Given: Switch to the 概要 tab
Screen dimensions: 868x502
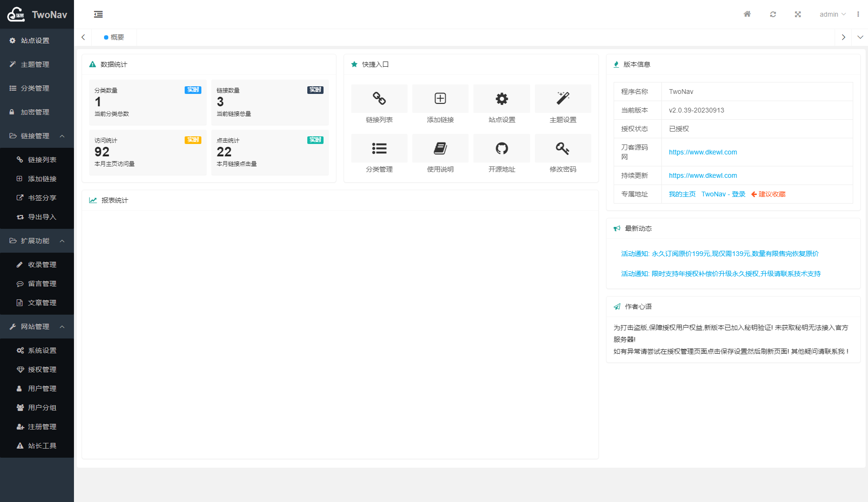Looking at the screenshot, I should [115, 37].
